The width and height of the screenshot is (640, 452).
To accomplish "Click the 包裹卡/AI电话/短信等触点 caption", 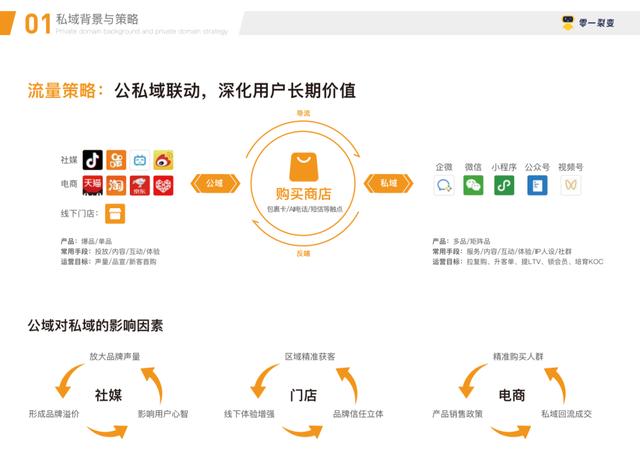I will (x=305, y=209).
